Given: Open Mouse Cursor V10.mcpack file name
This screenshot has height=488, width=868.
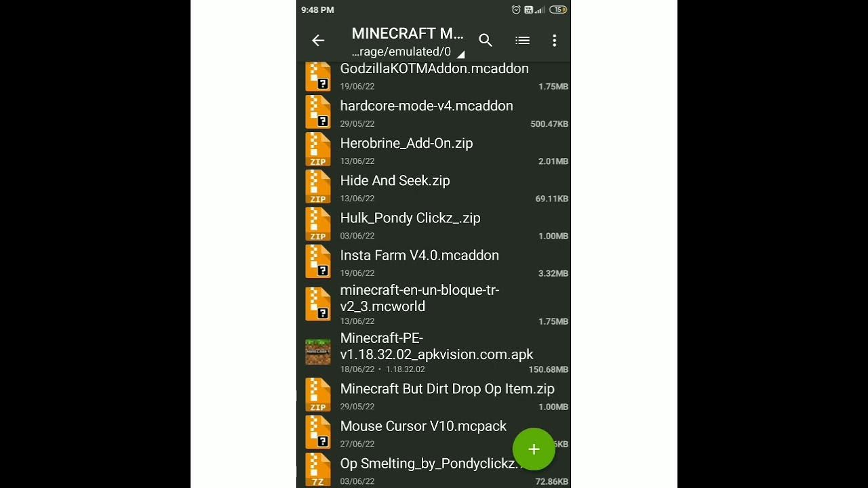Looking at the screenshot, I should click(x=423, y=426).
